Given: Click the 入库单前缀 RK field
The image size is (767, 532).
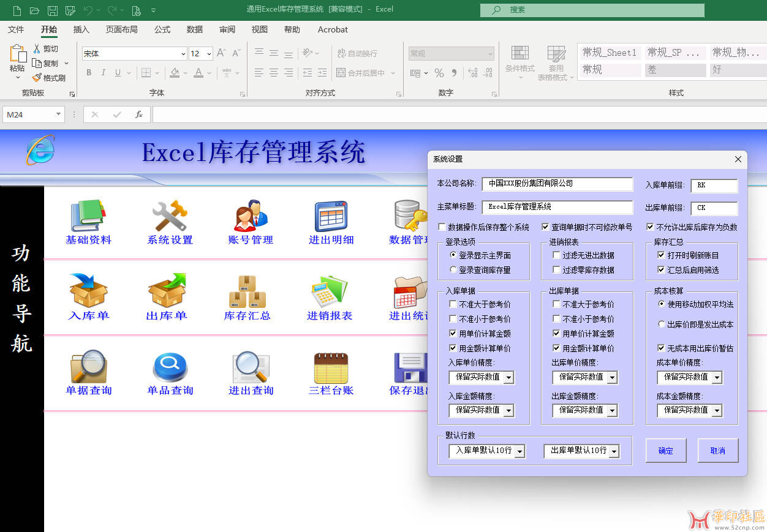Looking at the screenshot, I should click(714, 185).
